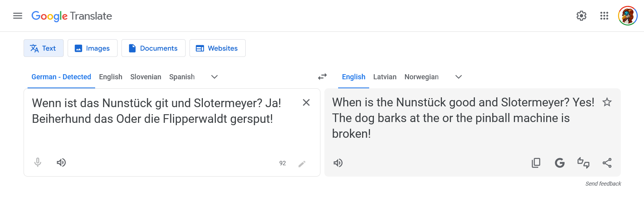The height and width of the screenshot is (197, 644).
Task: Listen to the German source text
Action: coord(61,162)
